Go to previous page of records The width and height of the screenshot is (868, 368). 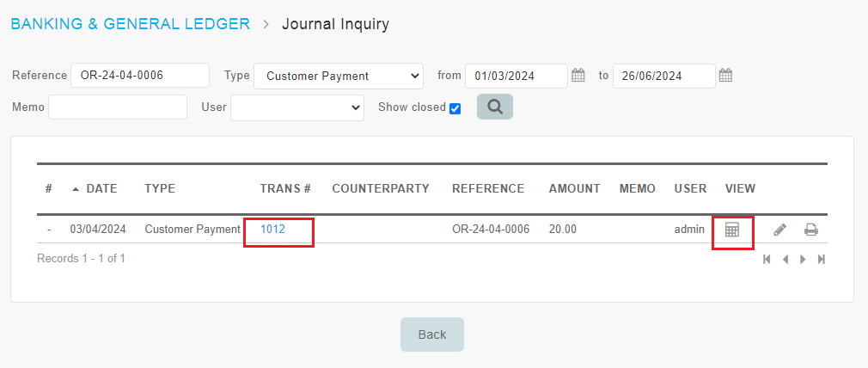pyautogui.click(x=785, y=259)
